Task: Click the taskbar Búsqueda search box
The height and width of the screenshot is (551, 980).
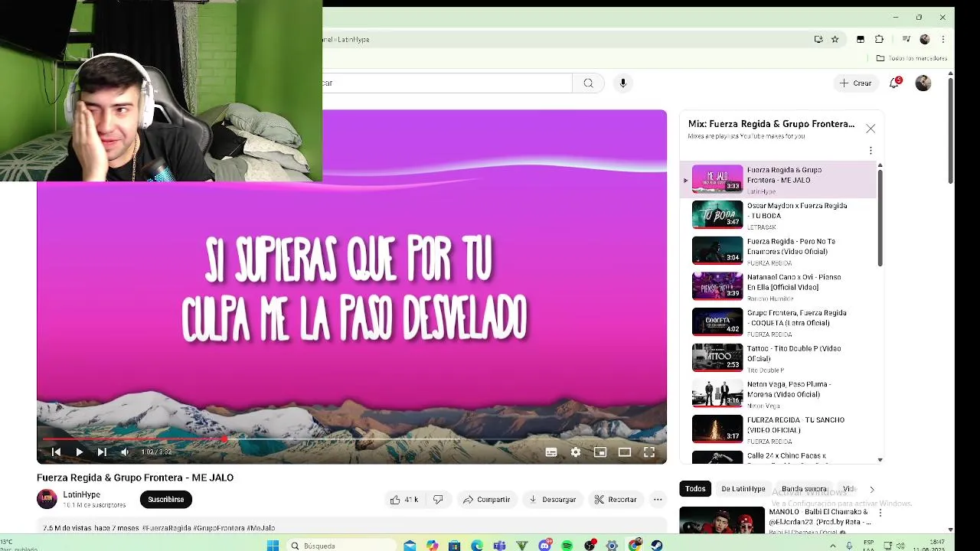Action: coord(342,545)
